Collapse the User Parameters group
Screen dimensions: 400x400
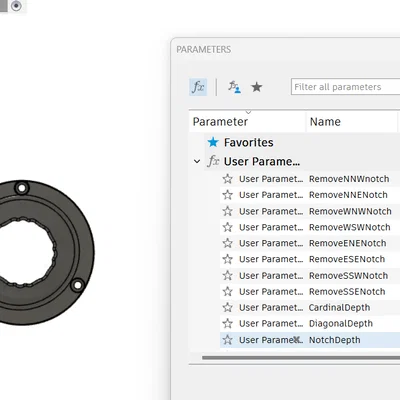click(197, 162)
